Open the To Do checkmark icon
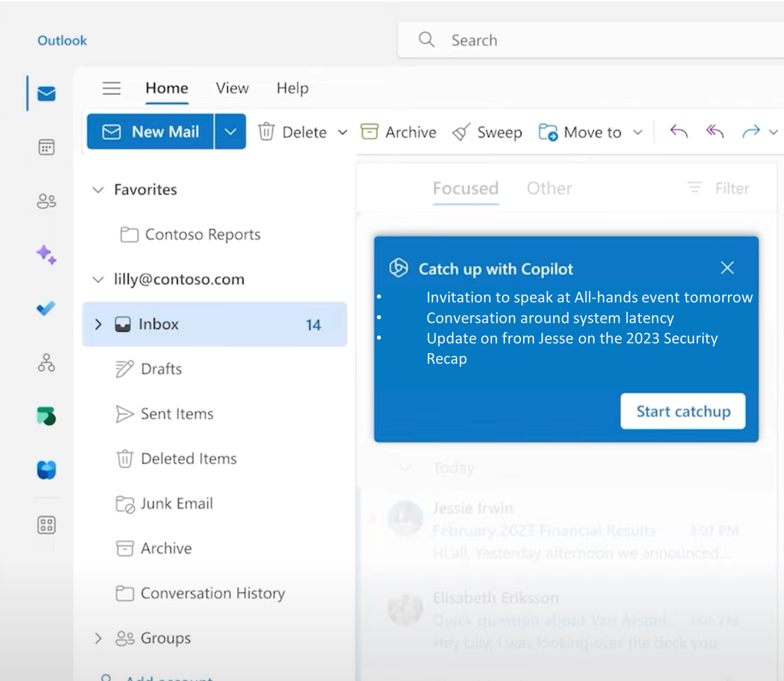This screenshot has width=784, height=681. [x=46, y=308]
